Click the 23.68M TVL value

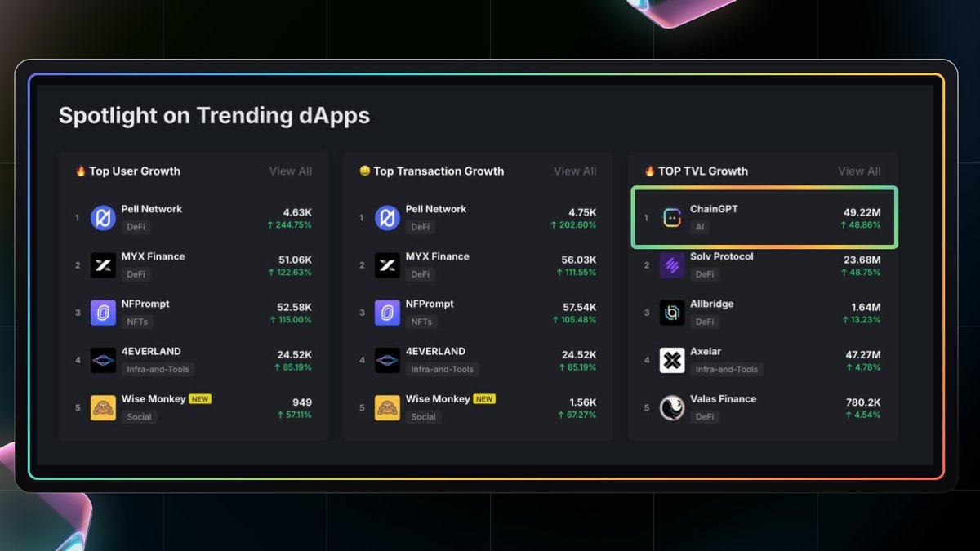[862, 260]
